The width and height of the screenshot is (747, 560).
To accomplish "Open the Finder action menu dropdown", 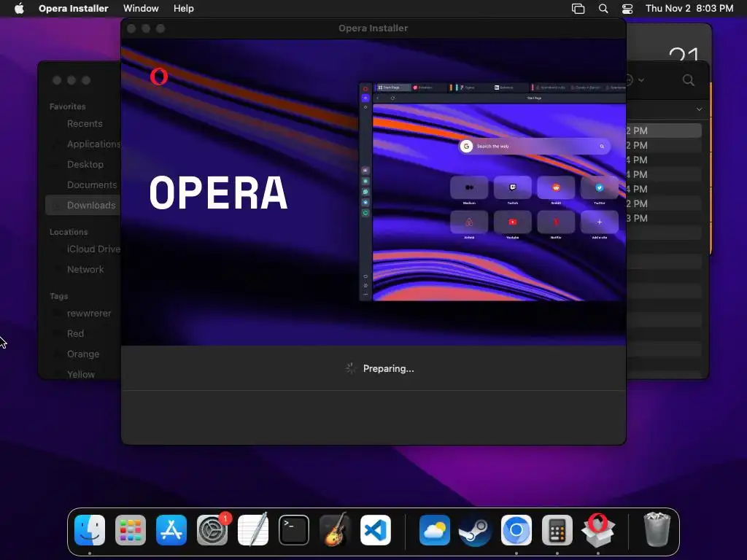I will [x=634, y=80].
